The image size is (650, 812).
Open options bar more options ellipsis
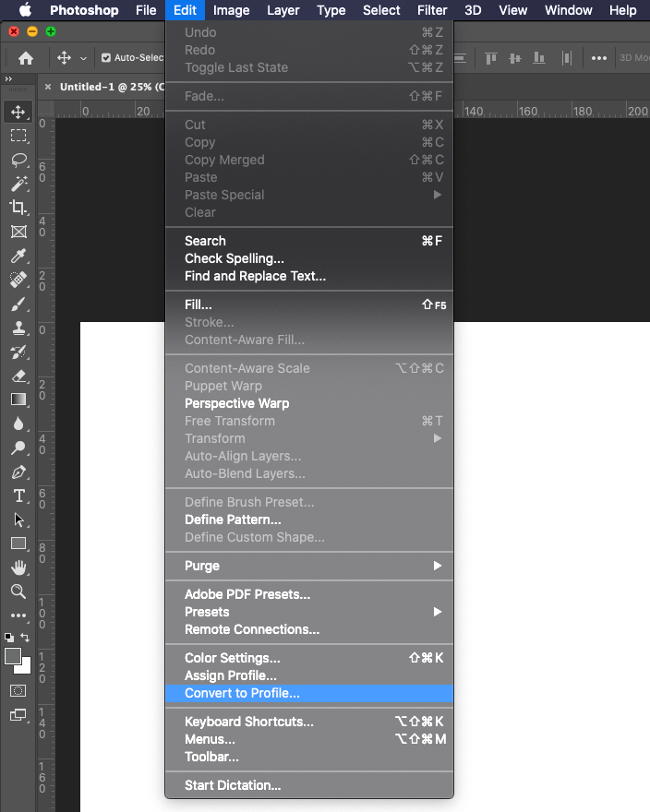click(x=598, y=58)
